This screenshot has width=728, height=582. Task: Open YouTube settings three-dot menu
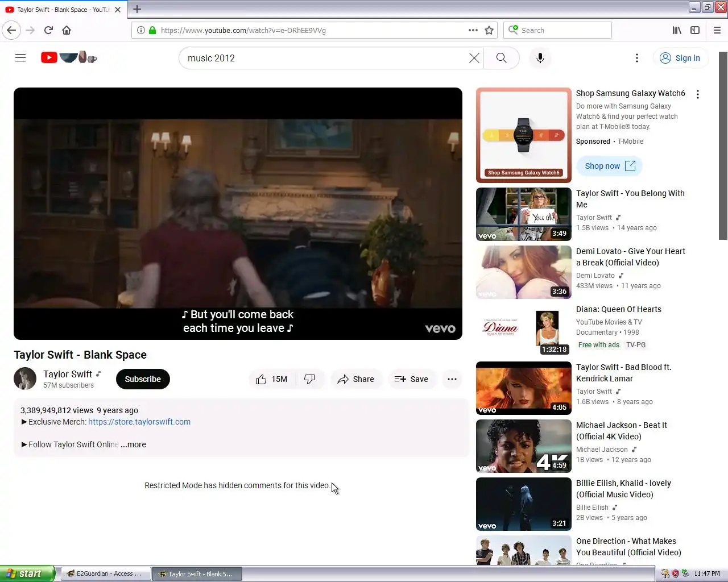pos(637,58)
